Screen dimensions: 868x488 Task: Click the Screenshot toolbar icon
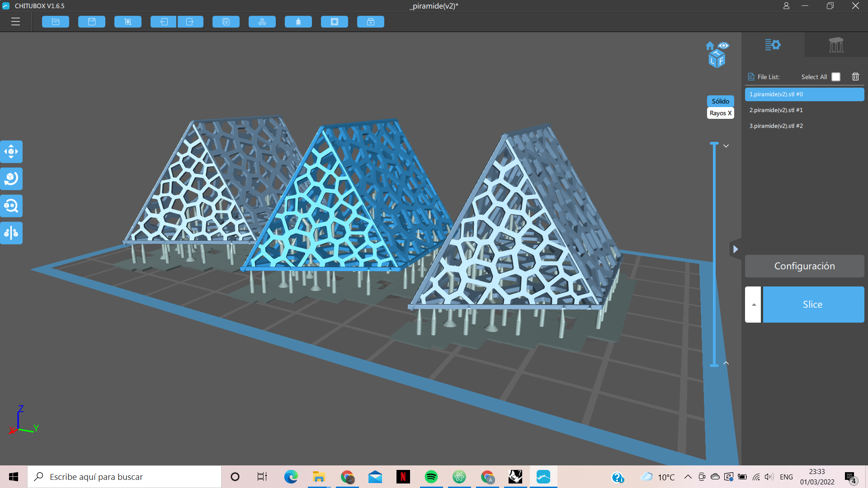pos(128,22)
